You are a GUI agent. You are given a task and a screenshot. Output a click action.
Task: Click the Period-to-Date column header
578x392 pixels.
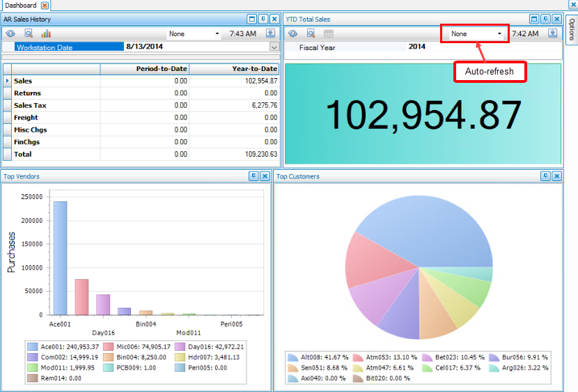coord(145,69)
